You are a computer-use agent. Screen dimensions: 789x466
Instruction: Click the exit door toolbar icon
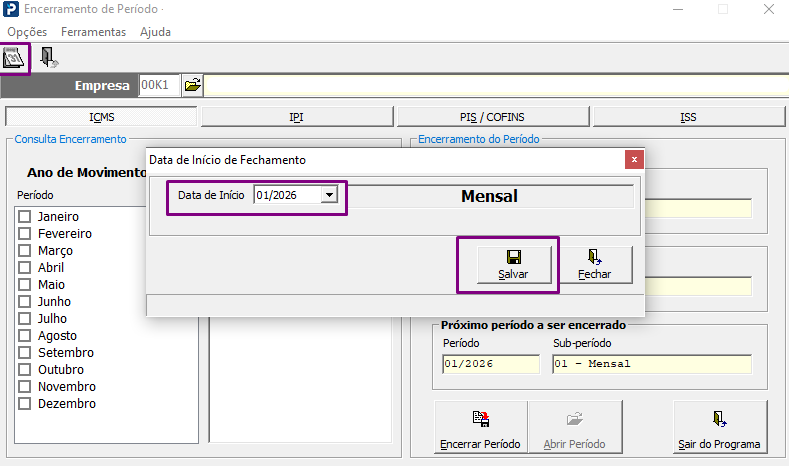[49, 57]
